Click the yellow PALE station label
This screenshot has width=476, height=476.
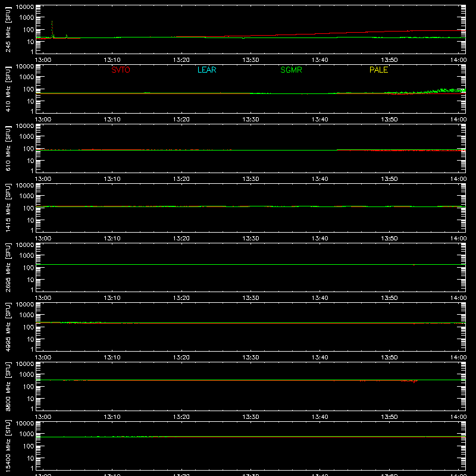click(378, 70)
